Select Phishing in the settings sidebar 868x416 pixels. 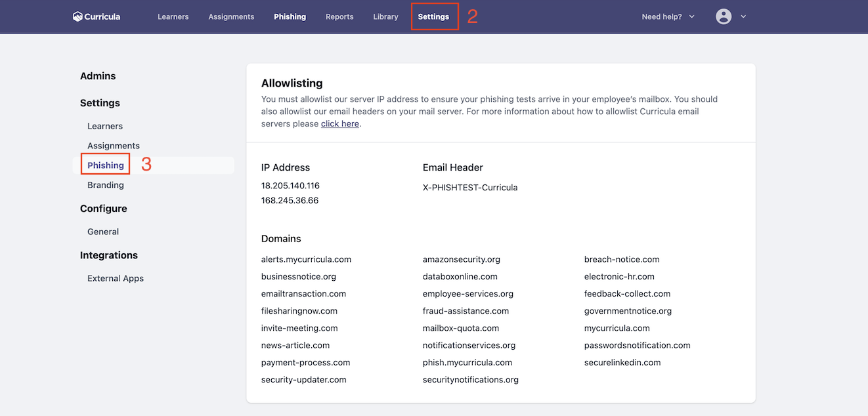click(x=106, y=165)
